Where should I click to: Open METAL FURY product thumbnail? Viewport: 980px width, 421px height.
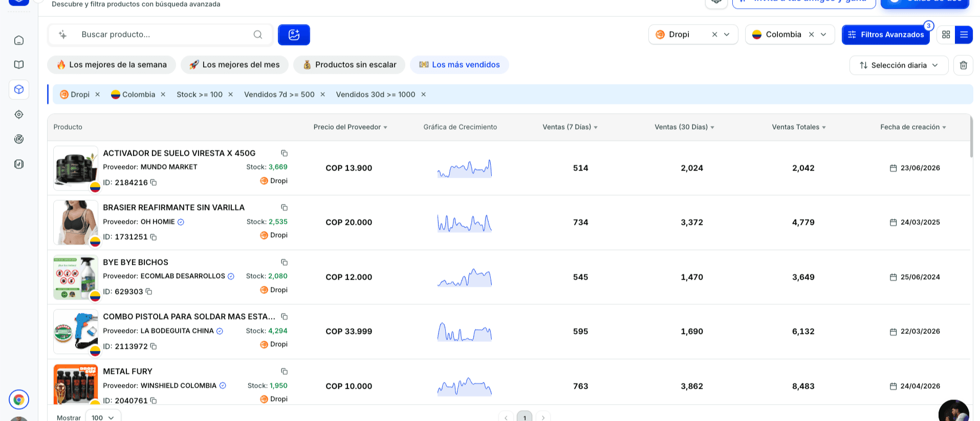click(x=76, y=384)
